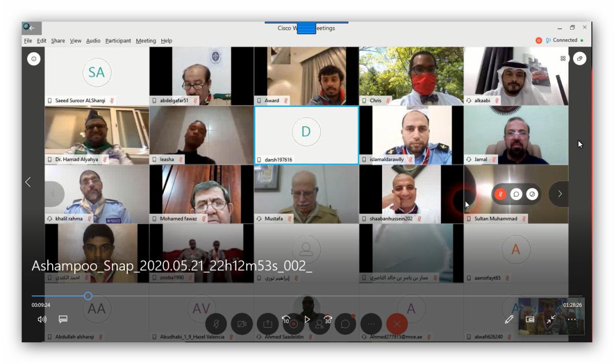The image size is (614, 364).
Task: Click the Webex meeting info circle icon
Action: pyautogui.click(x=34, y=59)
